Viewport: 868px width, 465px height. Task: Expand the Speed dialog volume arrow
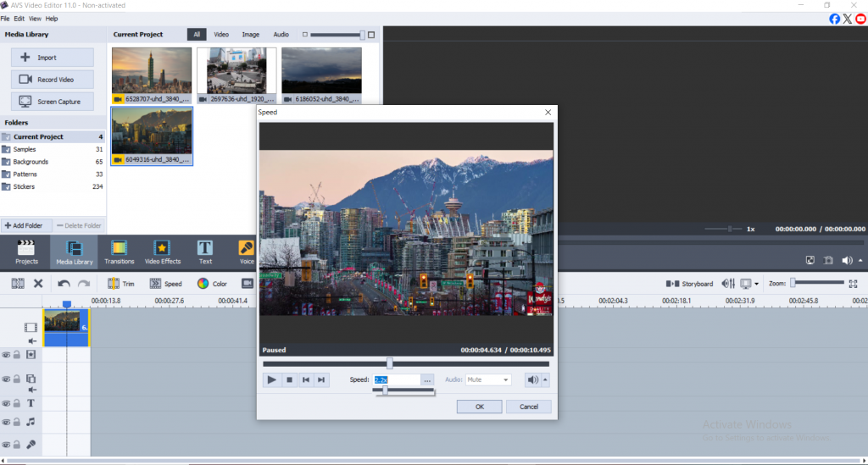pyautogui.click(x=545, y=379)
